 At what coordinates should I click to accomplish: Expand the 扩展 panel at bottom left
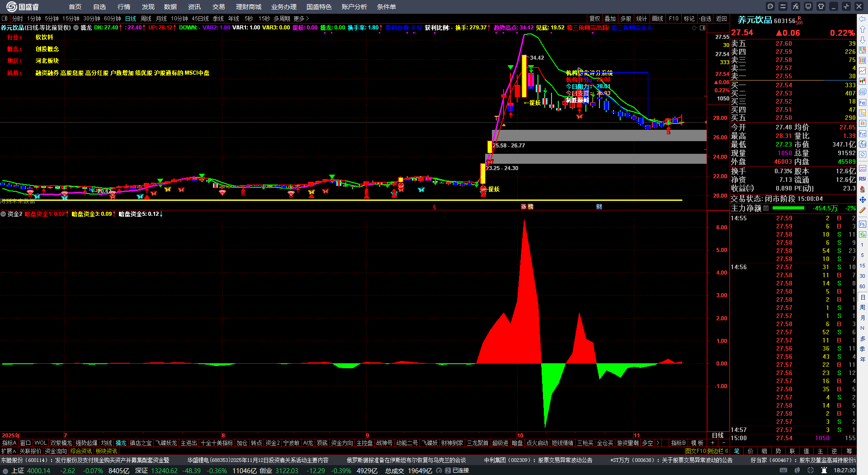point(9,451)
